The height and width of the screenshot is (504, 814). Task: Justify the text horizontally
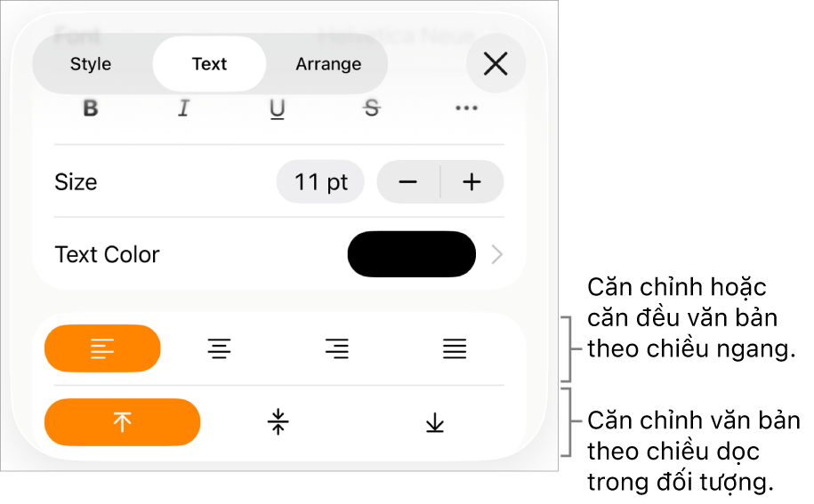(x=455, y=348)
